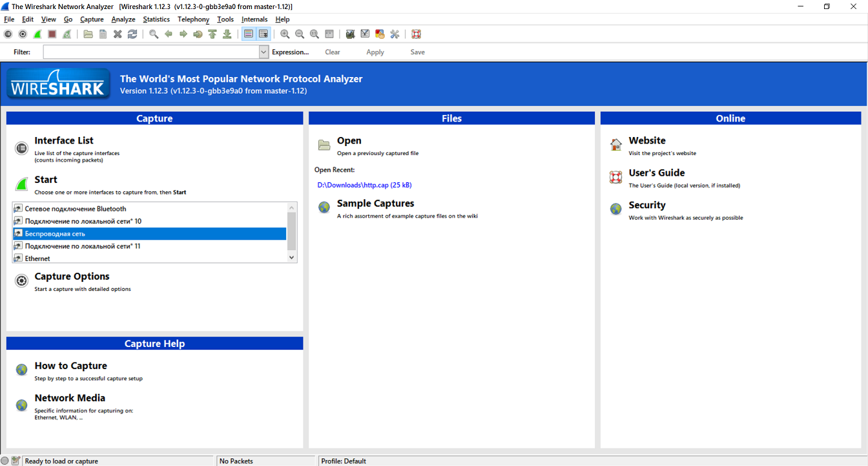Select Подключение по локальной сети* 10 interface

click(x=149, y=221)
